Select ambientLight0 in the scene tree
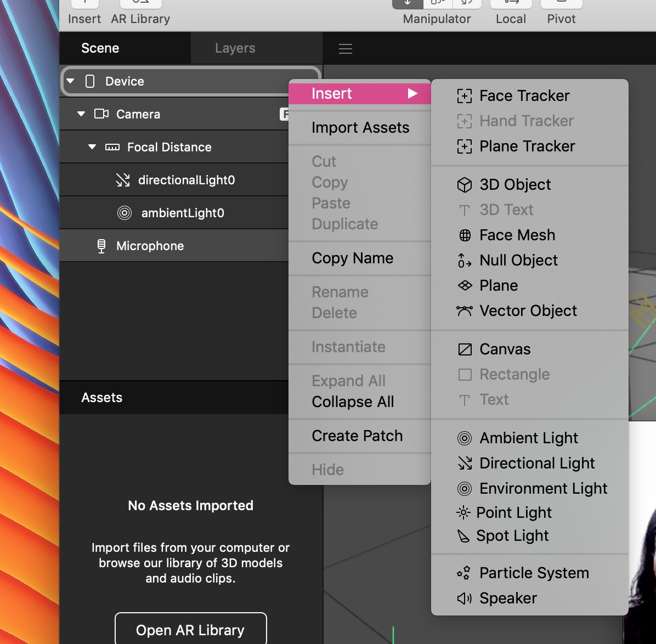 coord(182,213)
